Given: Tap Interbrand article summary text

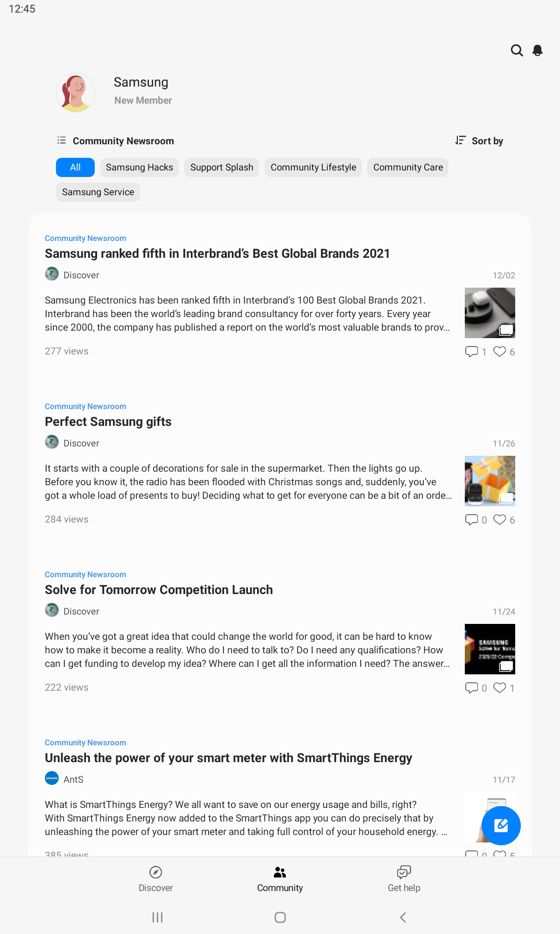Looking at the screenshot, I should [x=247, y=314].
